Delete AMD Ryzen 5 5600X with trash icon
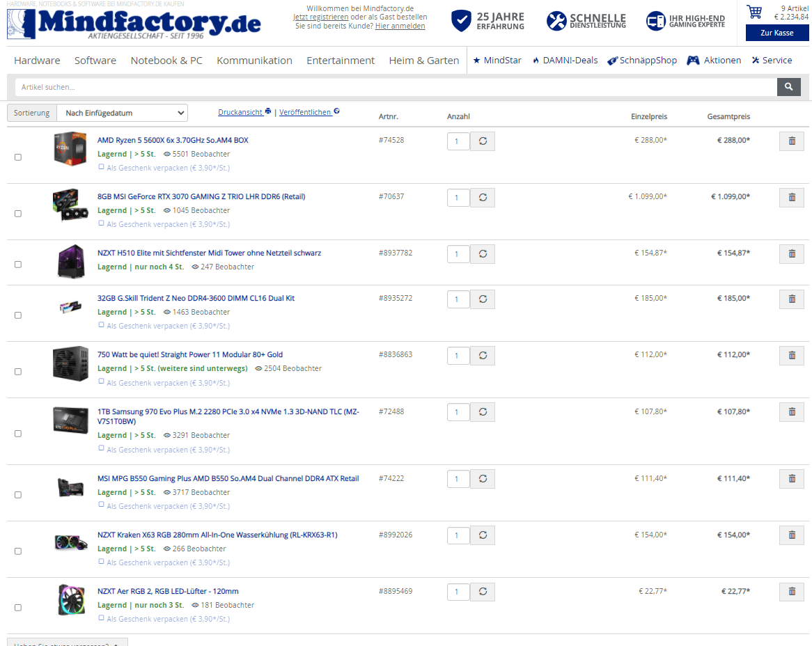The height and width of the screenshot is (646, 812). (792, 141)
